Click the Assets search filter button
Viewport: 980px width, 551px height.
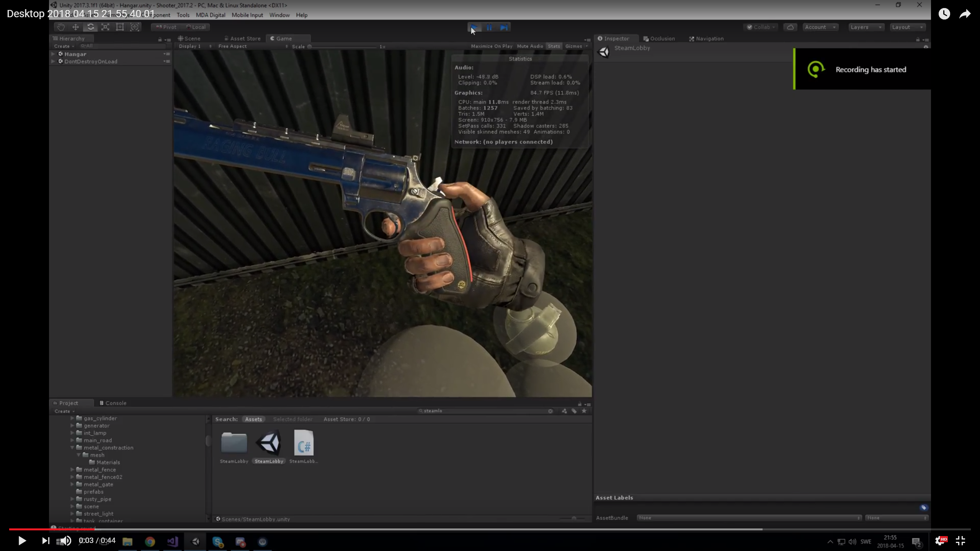coord(253,419)
